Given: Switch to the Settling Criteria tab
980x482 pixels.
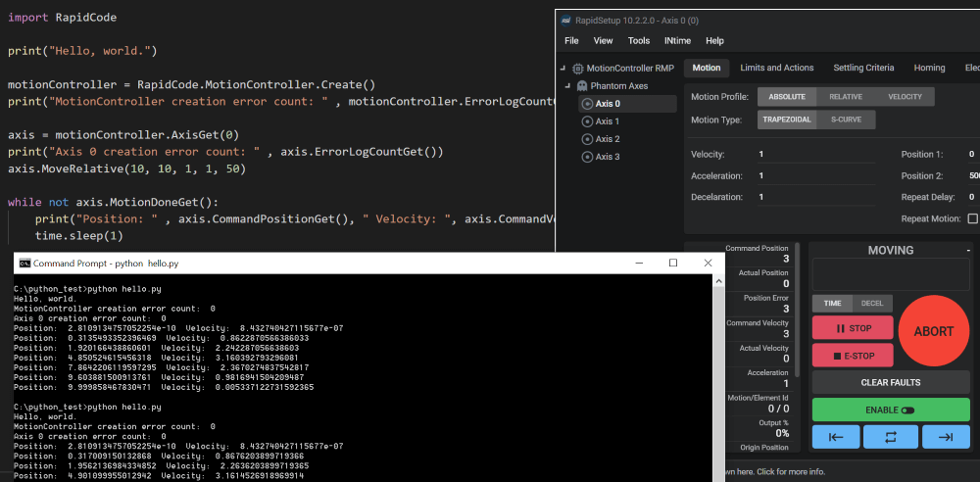Looking at the screenshot, I should (x=863, y=68).
